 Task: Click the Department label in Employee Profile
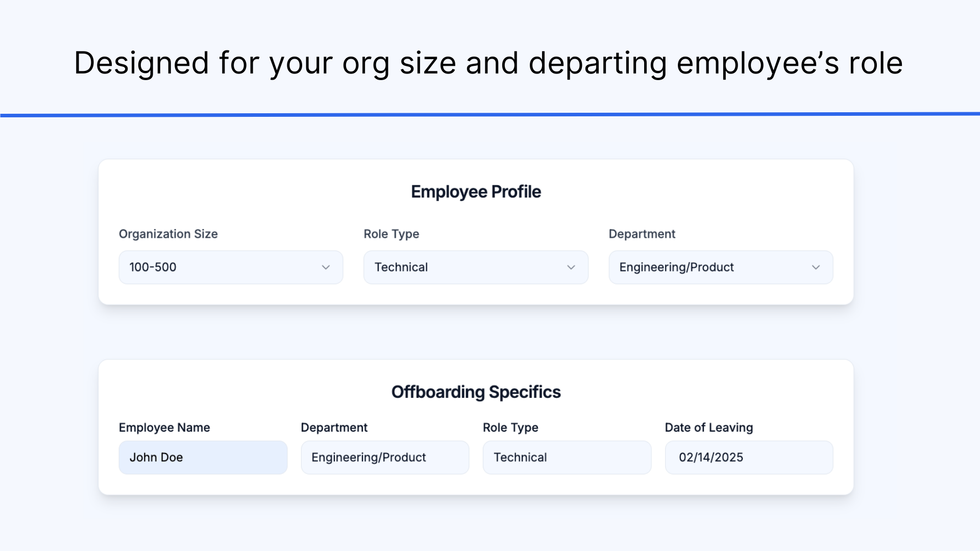tap(642, 234)
